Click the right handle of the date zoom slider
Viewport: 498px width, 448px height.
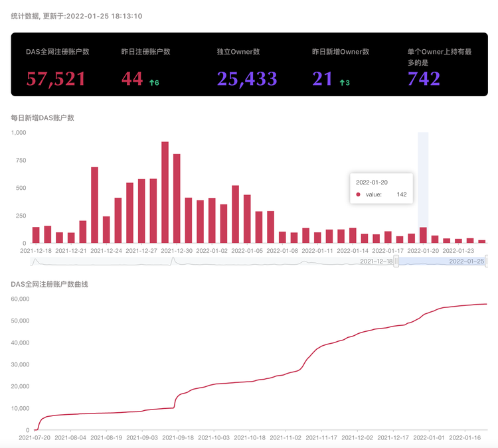pos(487,261)
